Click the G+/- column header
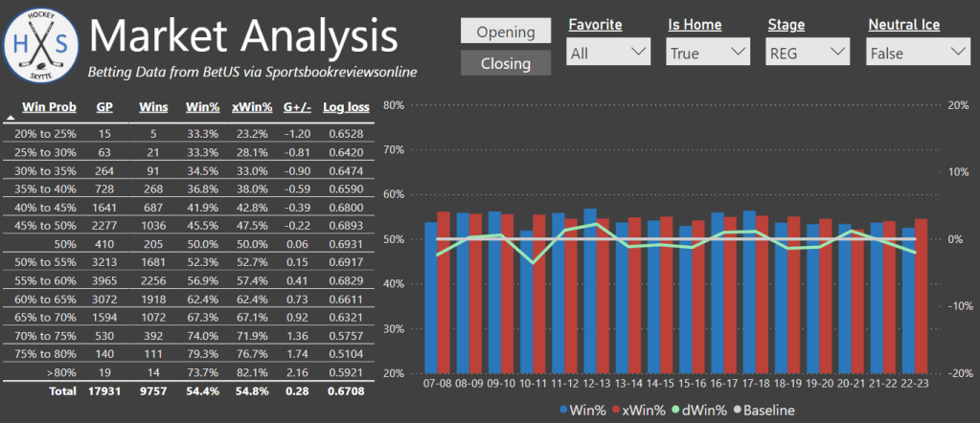 300,107
